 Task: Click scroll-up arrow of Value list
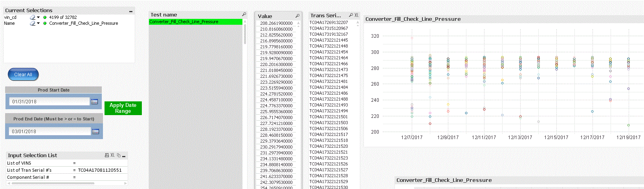pyautogui.click(x=298, y=23)
